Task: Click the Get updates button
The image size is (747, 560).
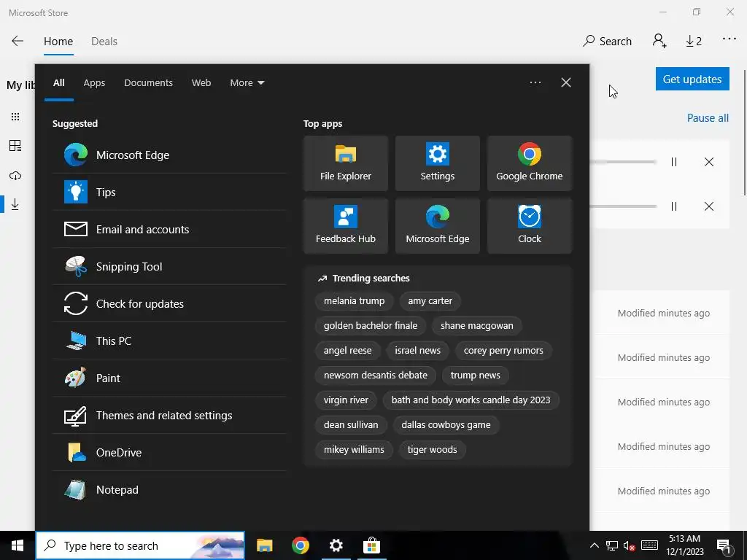Action: coord(692,79)
